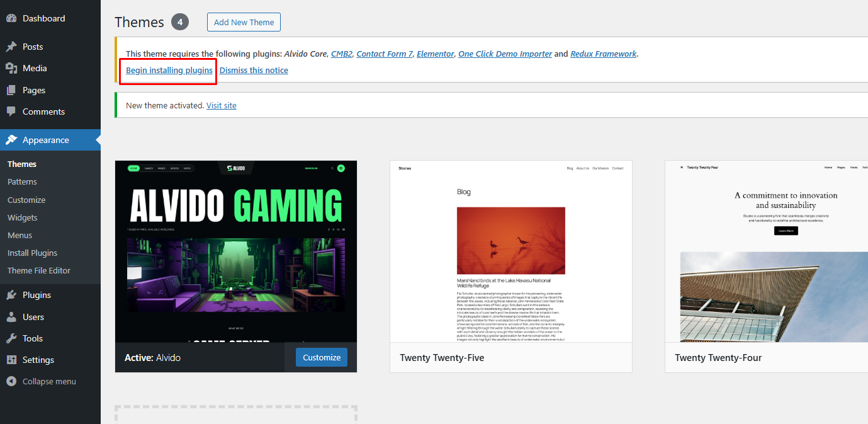Click the Posts pushpin icon
The image size is (868, 424).
(11, 47)
